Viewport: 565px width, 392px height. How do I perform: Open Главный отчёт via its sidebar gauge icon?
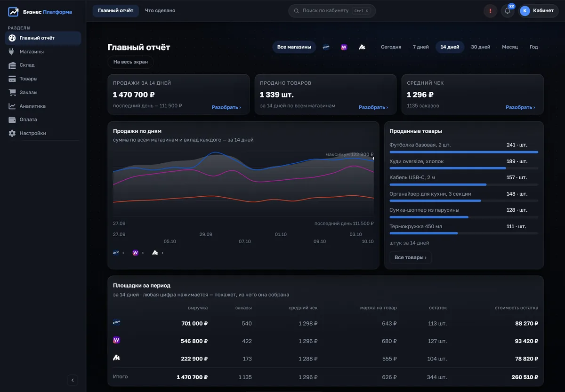coord(12,38)
